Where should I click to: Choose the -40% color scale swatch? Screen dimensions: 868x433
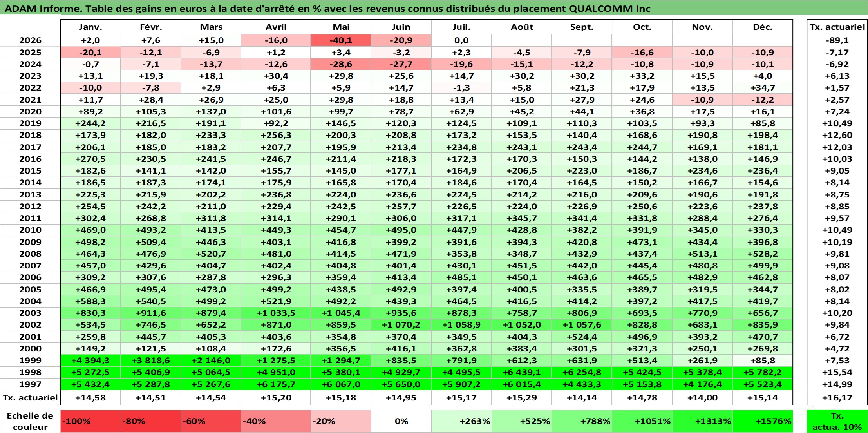pos(276,421)
